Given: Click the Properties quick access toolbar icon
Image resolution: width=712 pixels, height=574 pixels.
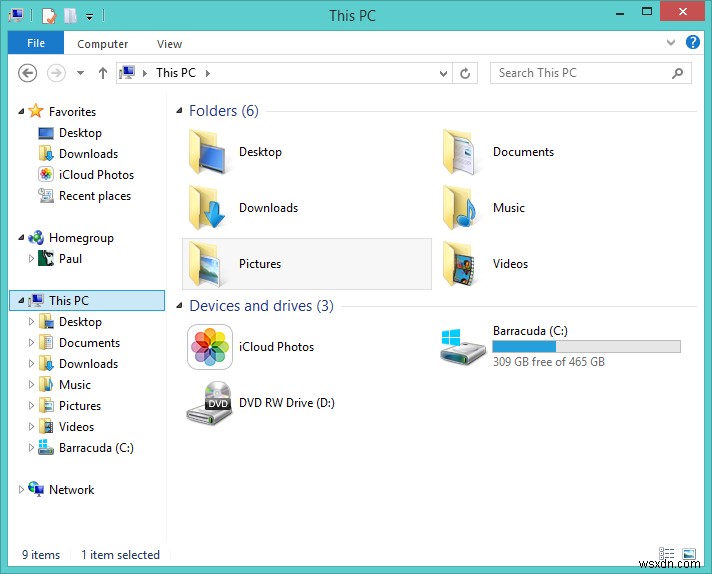Looking at the screenshot, I should coord(49,16).
